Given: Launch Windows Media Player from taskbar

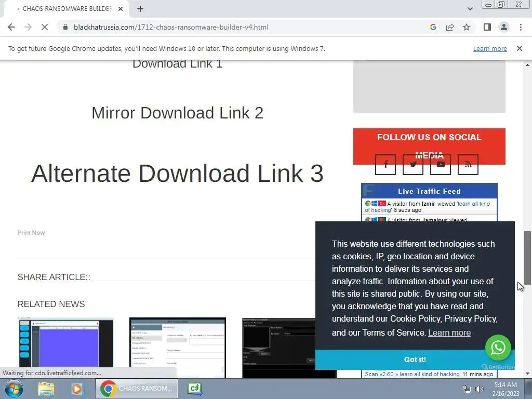Looking at the screenshot, I should coord(77,389).
